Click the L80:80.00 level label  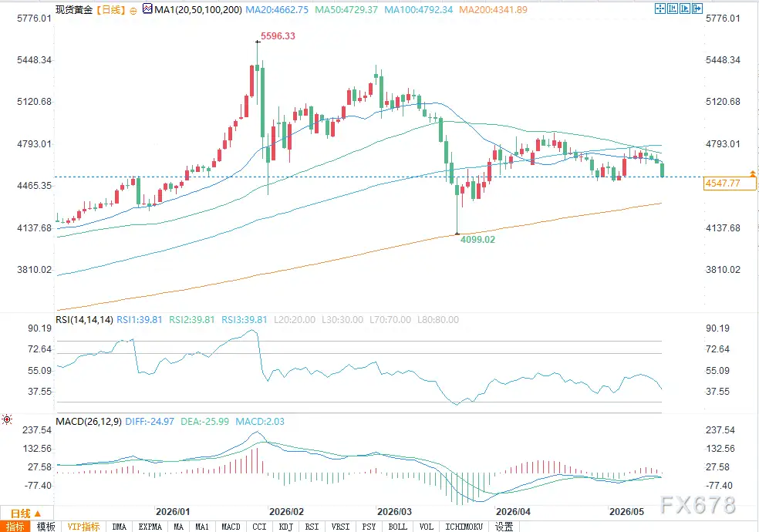coord(438,320)
